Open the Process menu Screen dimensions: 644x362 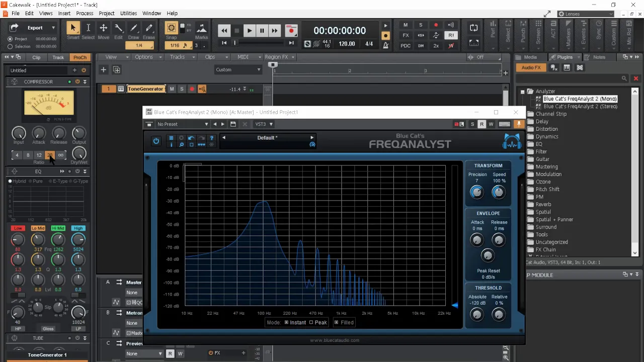click(x=85, y=13)
